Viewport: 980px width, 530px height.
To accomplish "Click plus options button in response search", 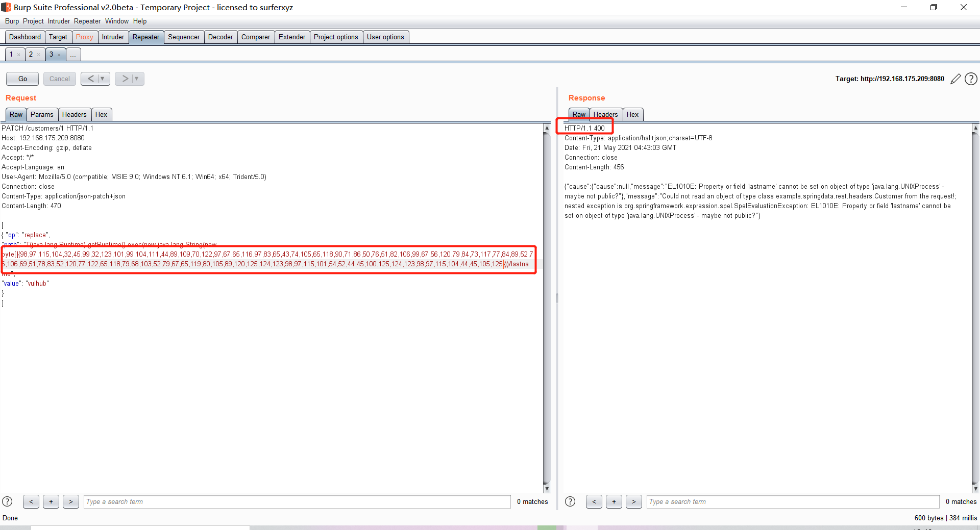I will [x=614, y=501].
